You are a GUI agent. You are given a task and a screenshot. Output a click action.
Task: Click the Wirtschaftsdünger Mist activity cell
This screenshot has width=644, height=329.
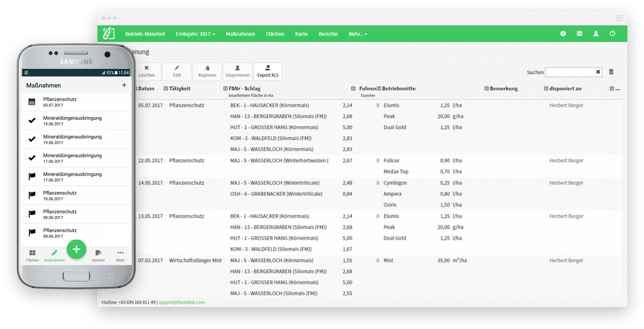[195, 260]
